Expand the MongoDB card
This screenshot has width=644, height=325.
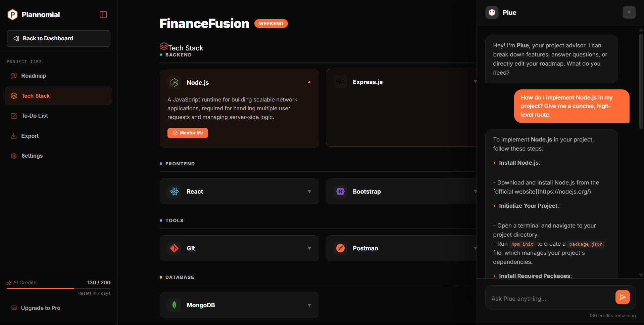coord(309,305)
